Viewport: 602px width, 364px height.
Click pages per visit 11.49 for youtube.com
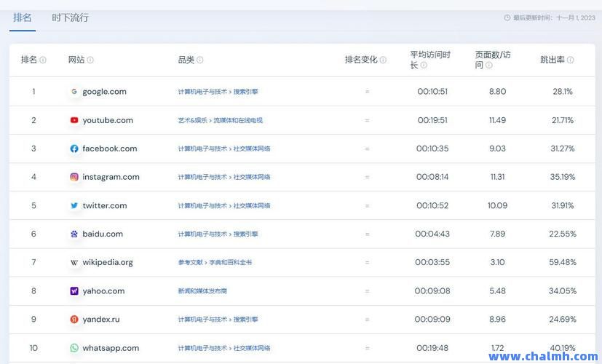tap(498, 120)
